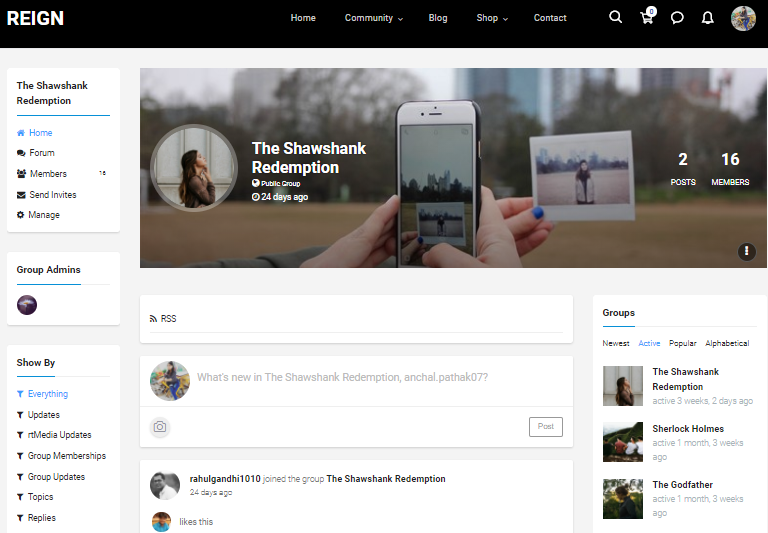This screenshot has height=533, width=768.
Task: Open the group Members link
Action: coord(42,174)
